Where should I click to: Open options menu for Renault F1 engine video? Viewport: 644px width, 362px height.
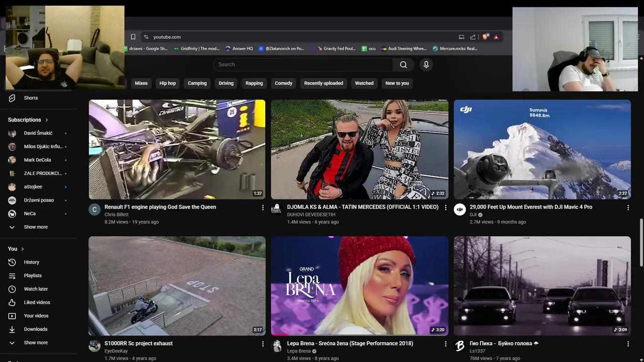pos(263,207)
